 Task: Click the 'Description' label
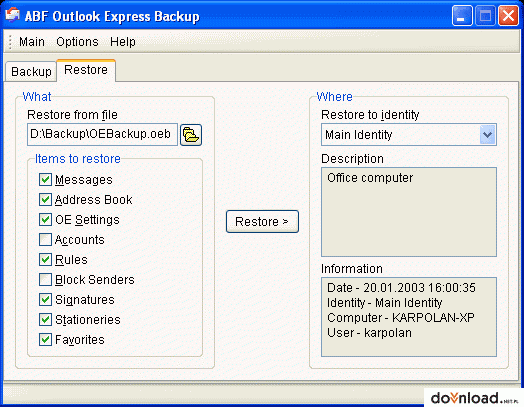pyautogui.click(x=352, y=159)
